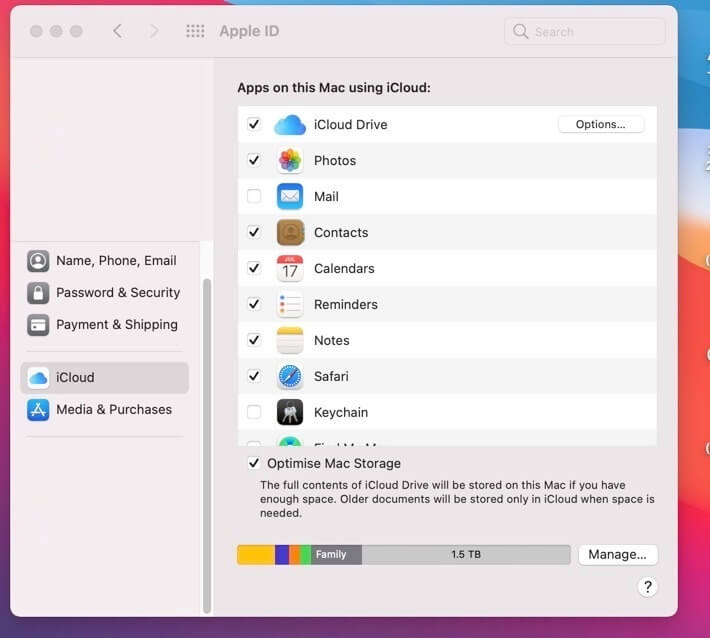Open Media & Purchases section
This screenshot has width=710, height=638.
[105, 410]
